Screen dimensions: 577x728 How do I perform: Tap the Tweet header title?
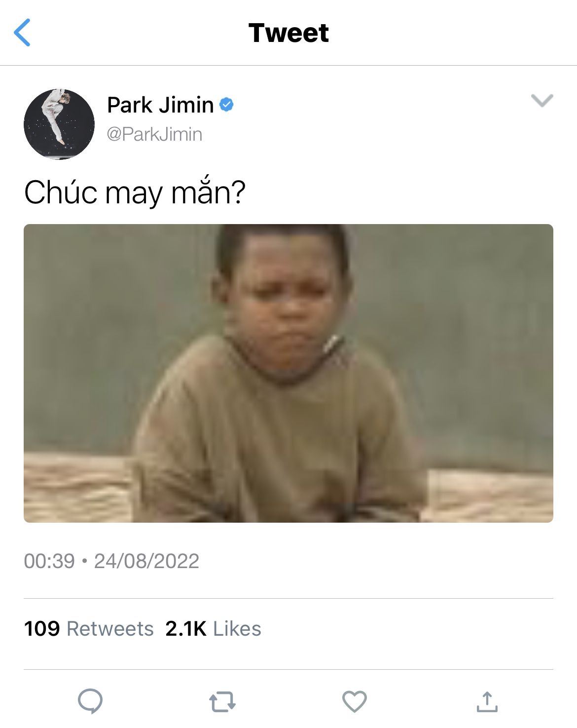tap(288, 33)
